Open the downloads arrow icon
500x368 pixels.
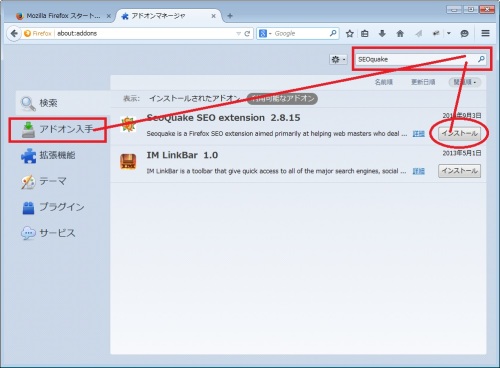coord(382,33)
